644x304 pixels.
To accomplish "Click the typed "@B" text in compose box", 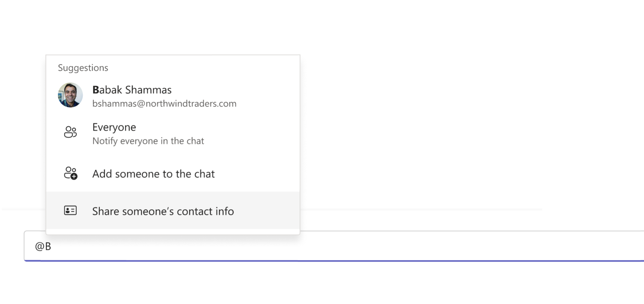I will pyautogui.click(x=43, y=246).
